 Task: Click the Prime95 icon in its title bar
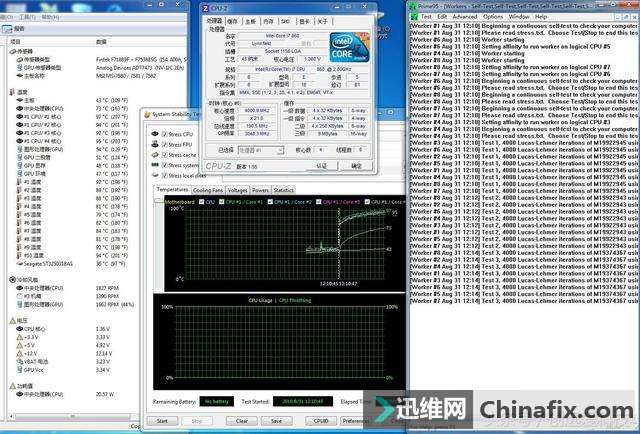pos(413,7)
